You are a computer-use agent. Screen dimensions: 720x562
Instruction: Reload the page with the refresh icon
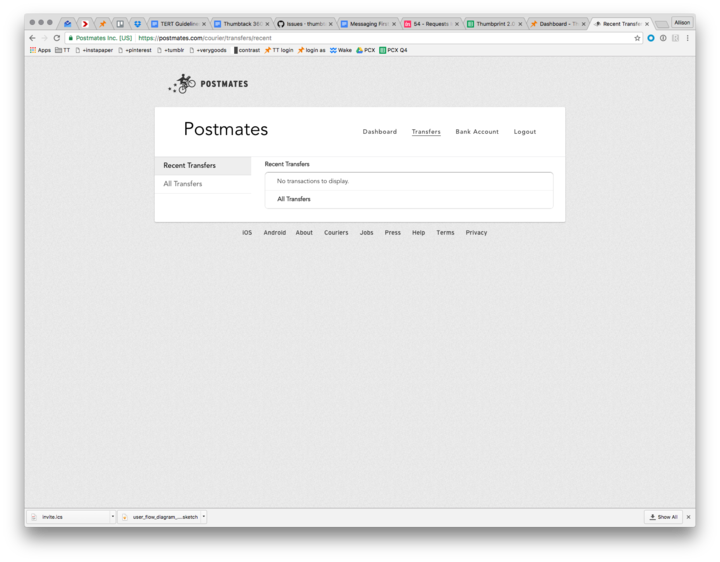click(57, 38)
